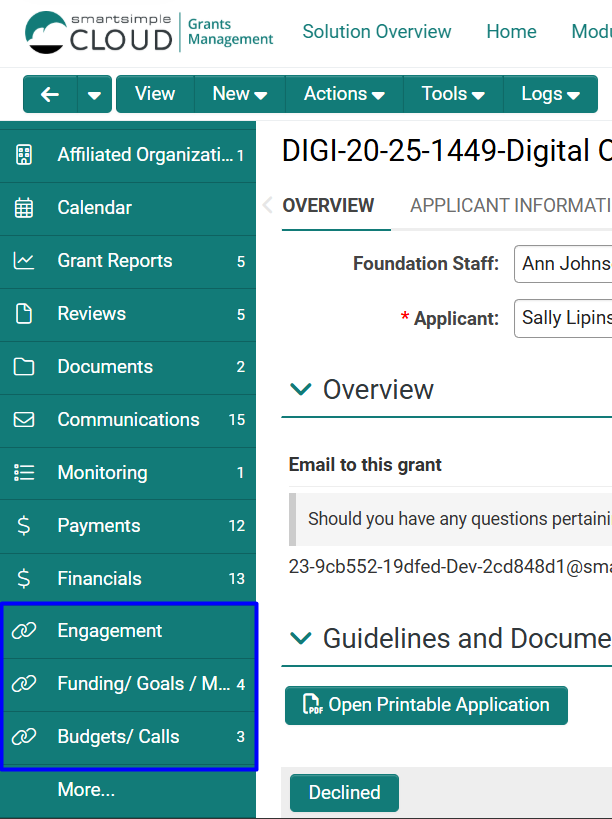The height and width of the screenshot is (819, 612).
Task: Open Reviews in the sidebar
Action: 128,314
